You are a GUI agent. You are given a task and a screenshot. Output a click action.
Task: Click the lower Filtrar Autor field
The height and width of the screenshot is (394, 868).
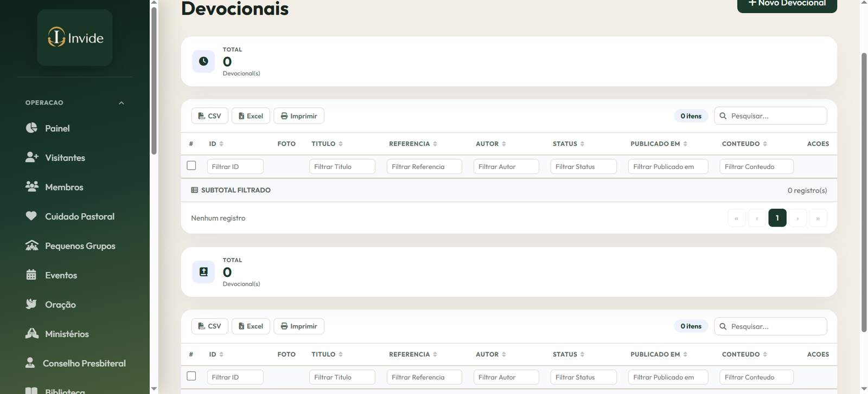tap(506, 377)
